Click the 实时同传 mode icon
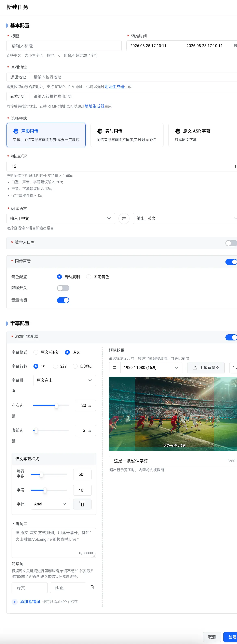Viewport: 237px width, 644px height. coord(100,131)
